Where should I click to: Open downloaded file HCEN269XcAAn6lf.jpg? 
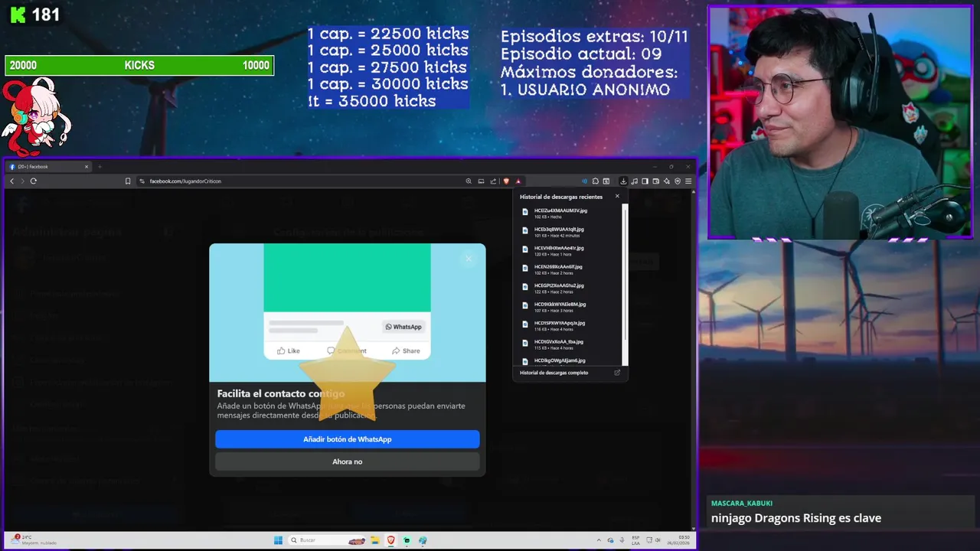coord(558,267)
